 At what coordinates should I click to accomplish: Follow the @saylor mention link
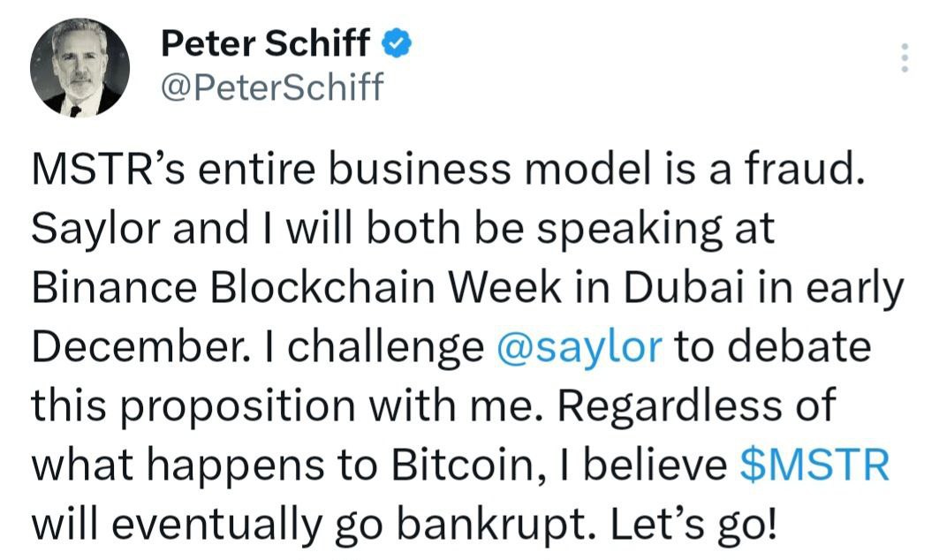pyautogui.click(x=579, y=347)
